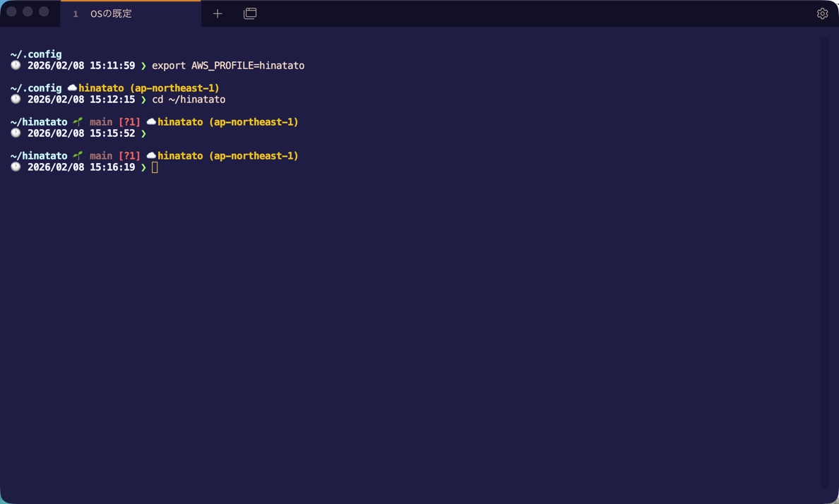
Task: Click the clock icon before 15:11:59
Action: pos(16,66)
